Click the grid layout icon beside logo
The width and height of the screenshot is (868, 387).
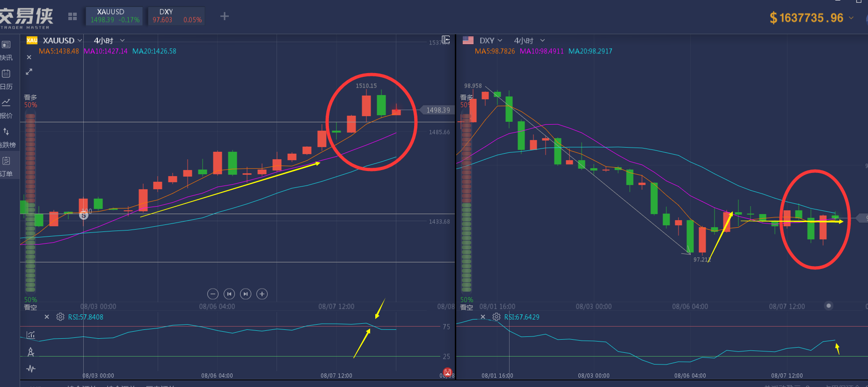tap(73, 17)
